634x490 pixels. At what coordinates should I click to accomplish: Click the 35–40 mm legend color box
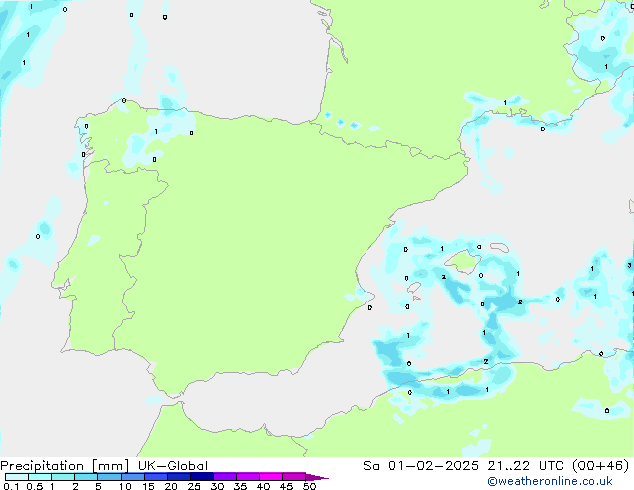pos(247,477)
